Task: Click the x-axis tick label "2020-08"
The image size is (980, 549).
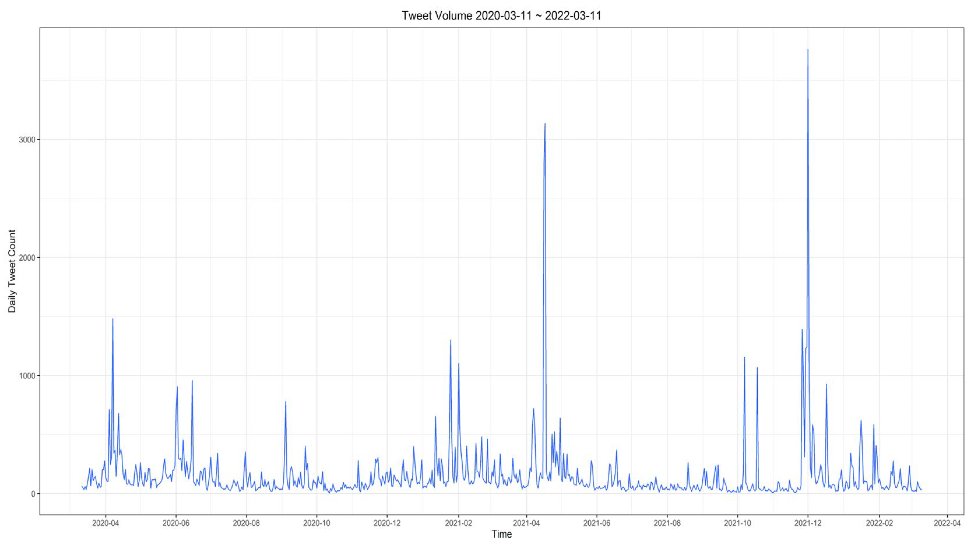Action: point(246,523)
